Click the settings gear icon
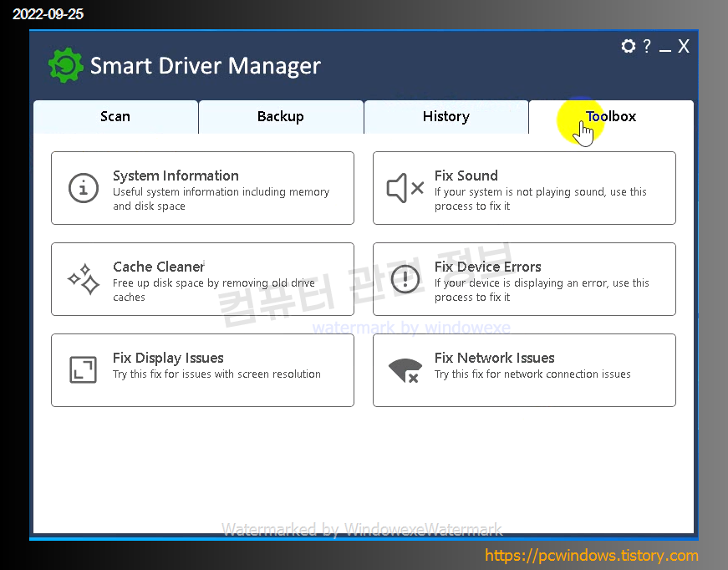The width and height of the screenshot is (728, 570). (x=629, y=46)
